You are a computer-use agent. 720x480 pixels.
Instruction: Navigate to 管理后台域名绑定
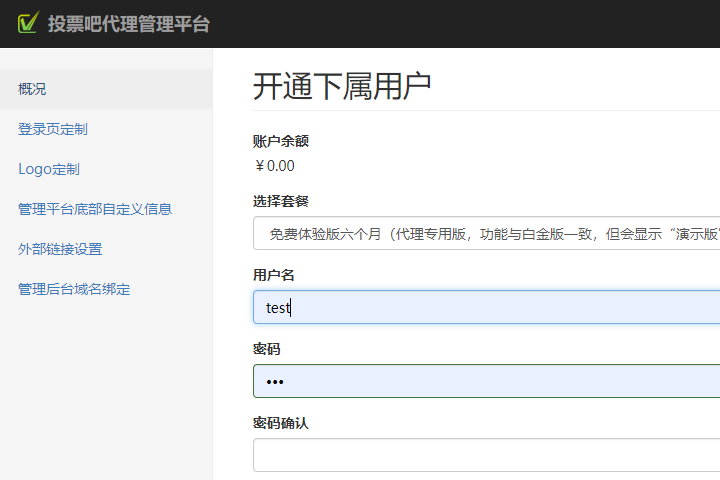(74, 289)
